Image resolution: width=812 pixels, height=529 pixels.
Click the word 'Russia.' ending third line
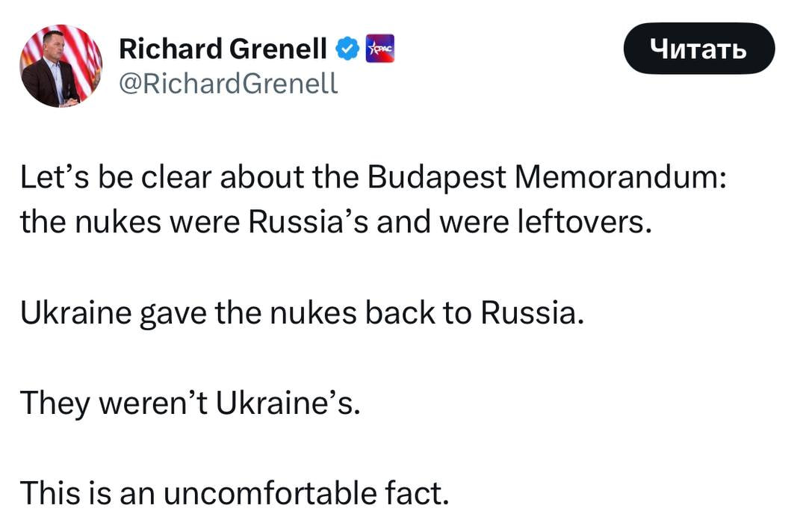(530, 312)
